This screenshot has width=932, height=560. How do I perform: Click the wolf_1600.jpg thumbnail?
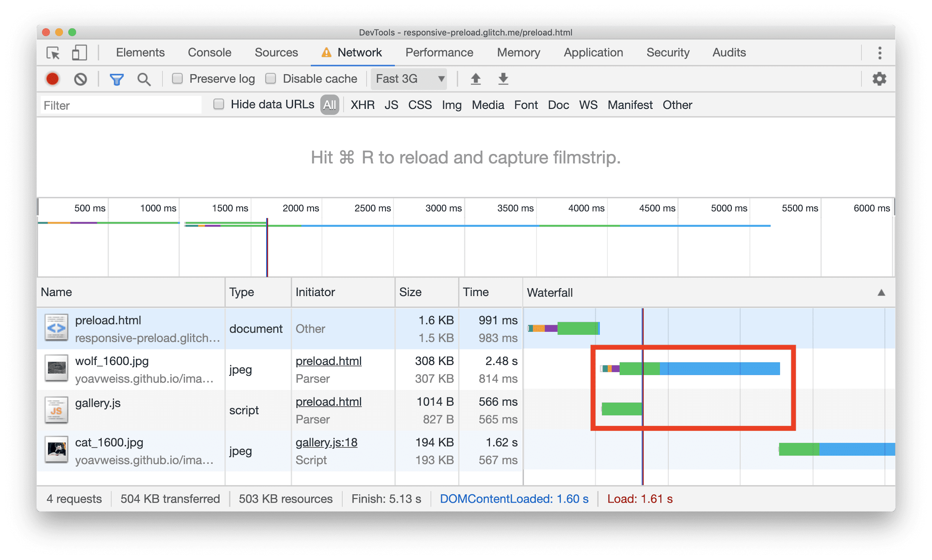(x=56, y=368)
